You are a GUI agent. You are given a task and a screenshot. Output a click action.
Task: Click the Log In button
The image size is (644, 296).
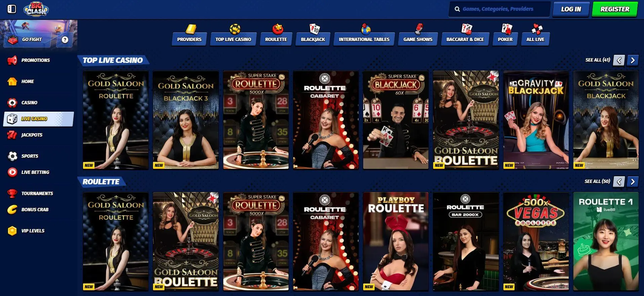click(x=571, y=9)
